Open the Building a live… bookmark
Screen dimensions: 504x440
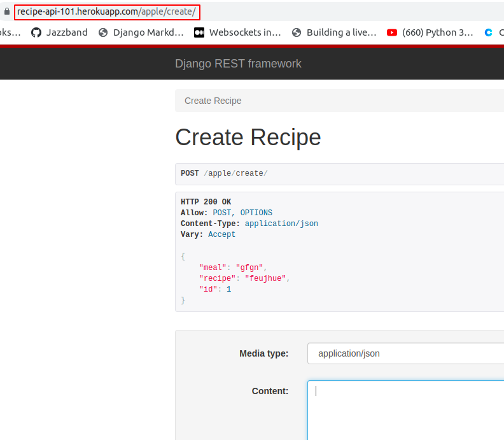pos(334,32)
